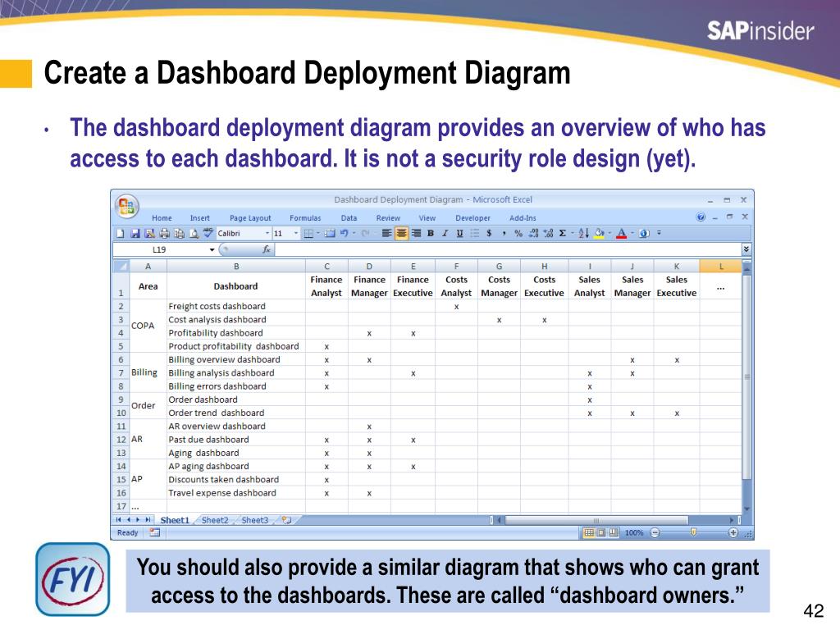Click the AutoSum sigma icon

point(563,233)
